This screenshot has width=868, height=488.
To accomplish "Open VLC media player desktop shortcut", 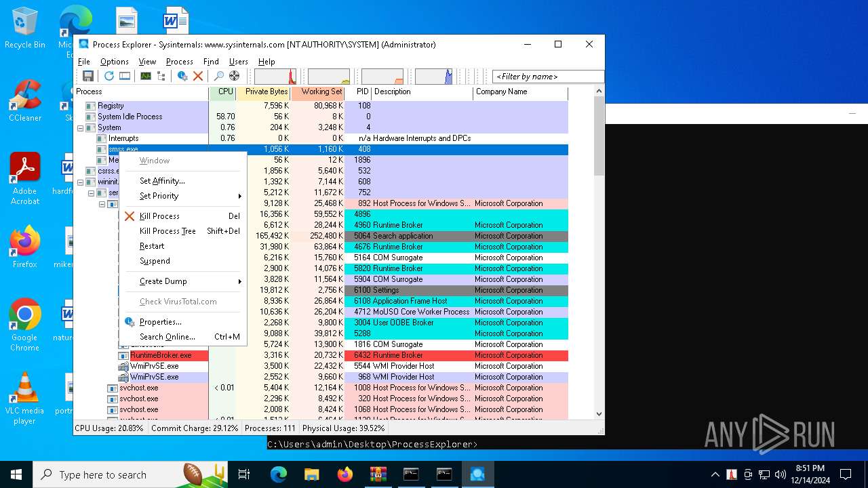I will tap(25, 399).
